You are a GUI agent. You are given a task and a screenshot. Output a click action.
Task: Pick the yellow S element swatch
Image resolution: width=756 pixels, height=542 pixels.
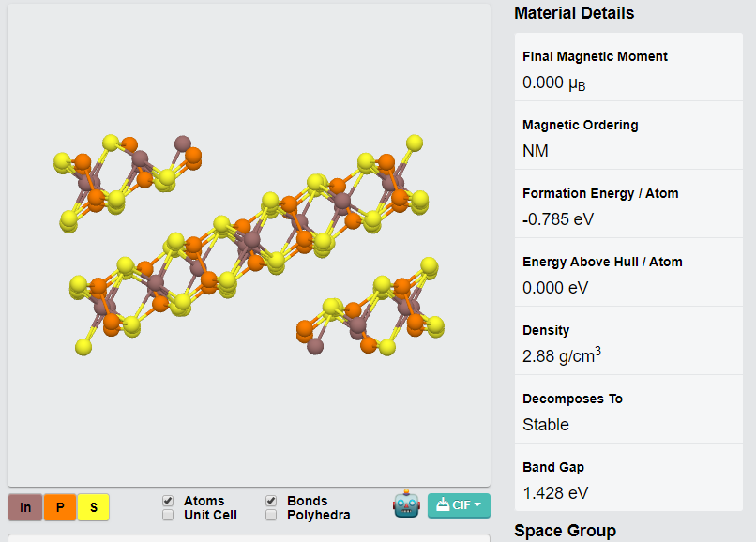(x=94, y=507)
